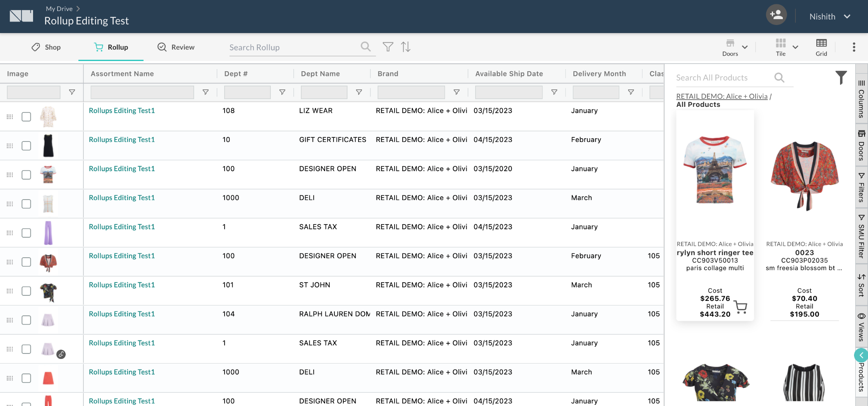Tick the ST JOHN row checkbox
Image resolution: width=868 pixels, height=406 pixels.
[x=26, y=291]
